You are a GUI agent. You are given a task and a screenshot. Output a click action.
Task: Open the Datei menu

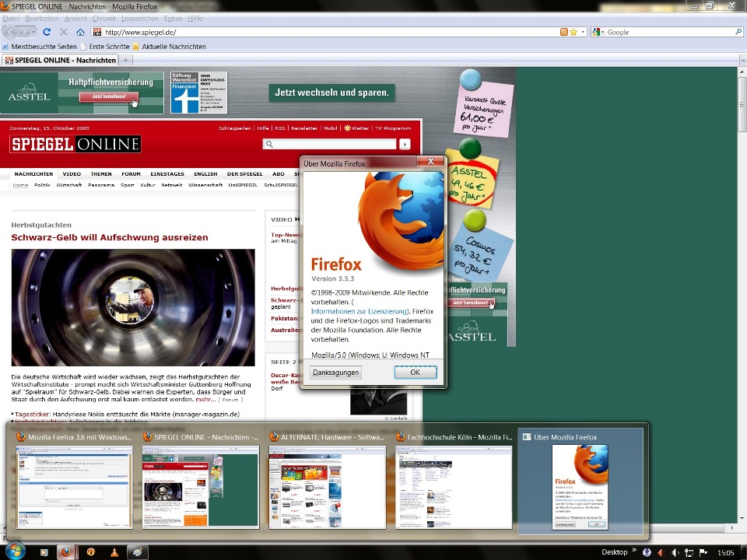pyautogui.click(x=12, y=18)
